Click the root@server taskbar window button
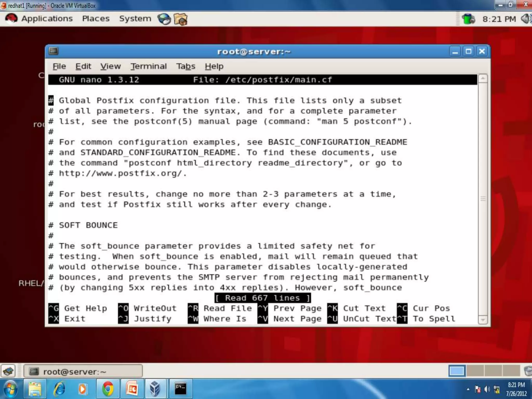532x399 pixels. [83, 371]
